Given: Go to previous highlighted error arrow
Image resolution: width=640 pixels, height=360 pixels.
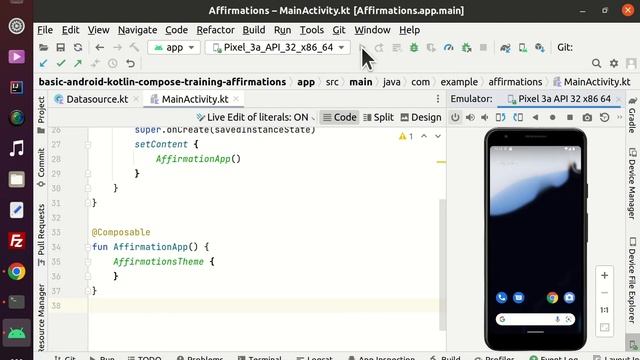Looking at the screenshot, I should coord(424,136).
